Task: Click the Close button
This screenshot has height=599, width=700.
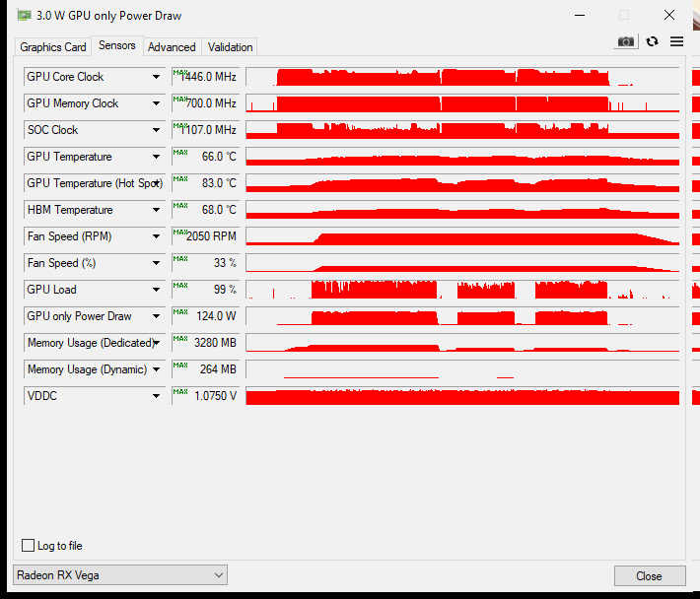Action: pyautogui.click(x=650, y=575)
